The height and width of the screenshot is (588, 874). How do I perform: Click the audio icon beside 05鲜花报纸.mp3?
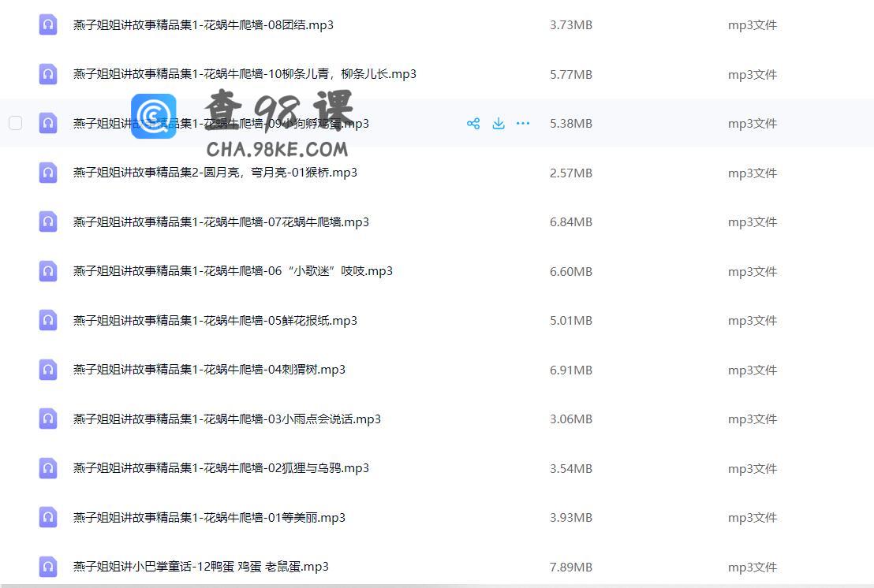[48, 320]
